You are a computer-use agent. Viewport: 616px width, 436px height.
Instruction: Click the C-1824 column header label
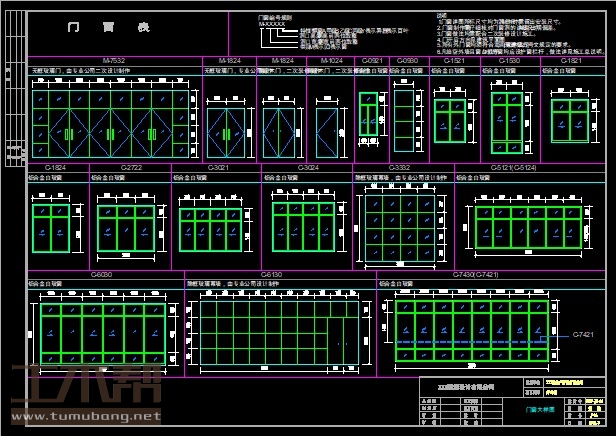55,167
